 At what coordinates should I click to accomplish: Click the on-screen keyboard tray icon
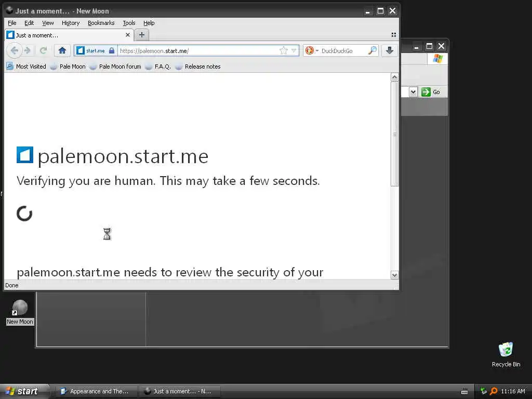click(x=464, y=392)
